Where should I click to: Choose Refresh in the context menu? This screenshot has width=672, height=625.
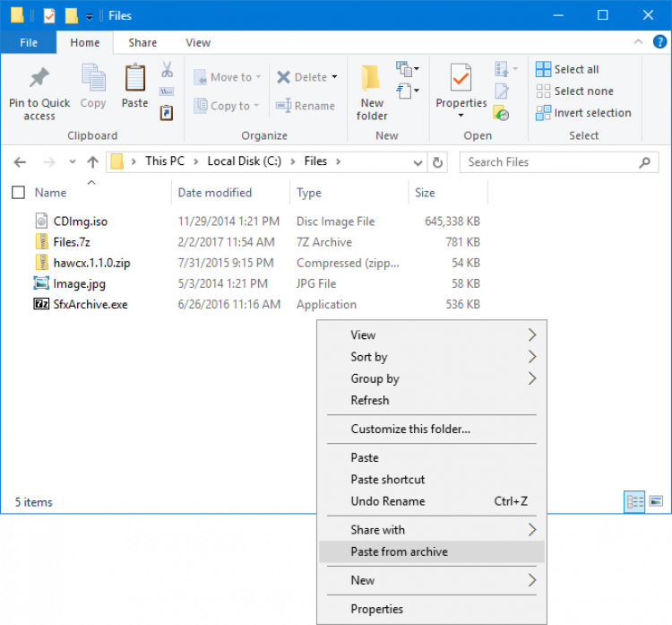432,400
